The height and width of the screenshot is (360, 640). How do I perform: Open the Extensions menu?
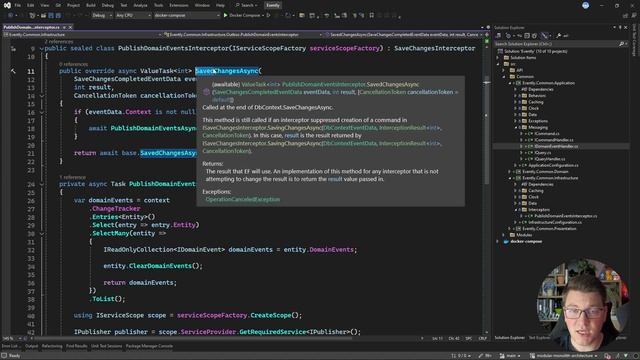pyautogui.click(x=179, y=5)
